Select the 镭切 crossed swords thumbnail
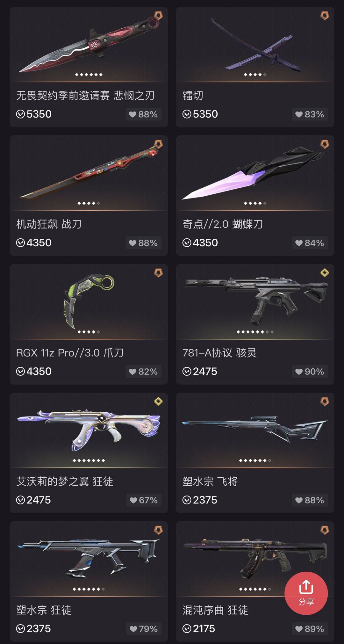Viewport: 344px width, 644px height. pyautogui.click(x=255, y=45)
